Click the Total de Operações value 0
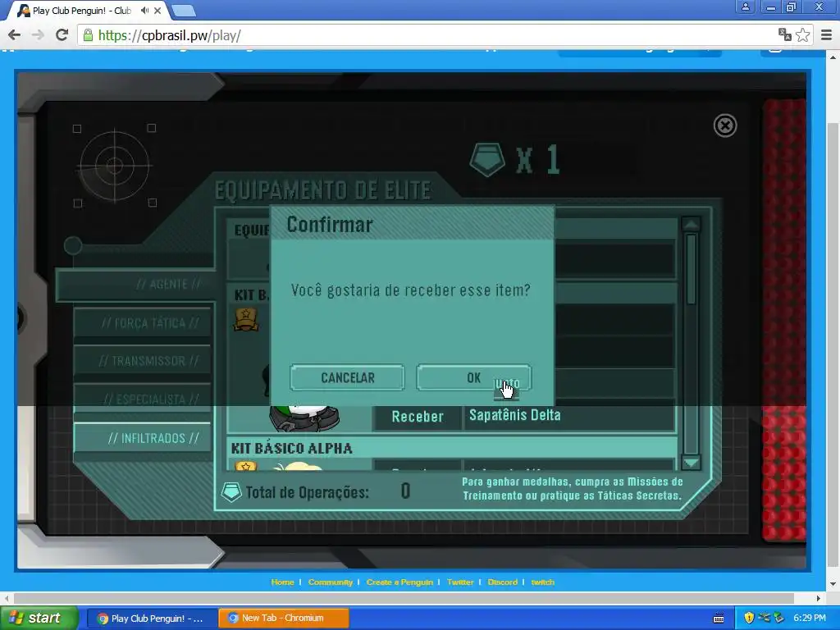Viewport: 840px width, 630px height. click(x=405, y=491)
